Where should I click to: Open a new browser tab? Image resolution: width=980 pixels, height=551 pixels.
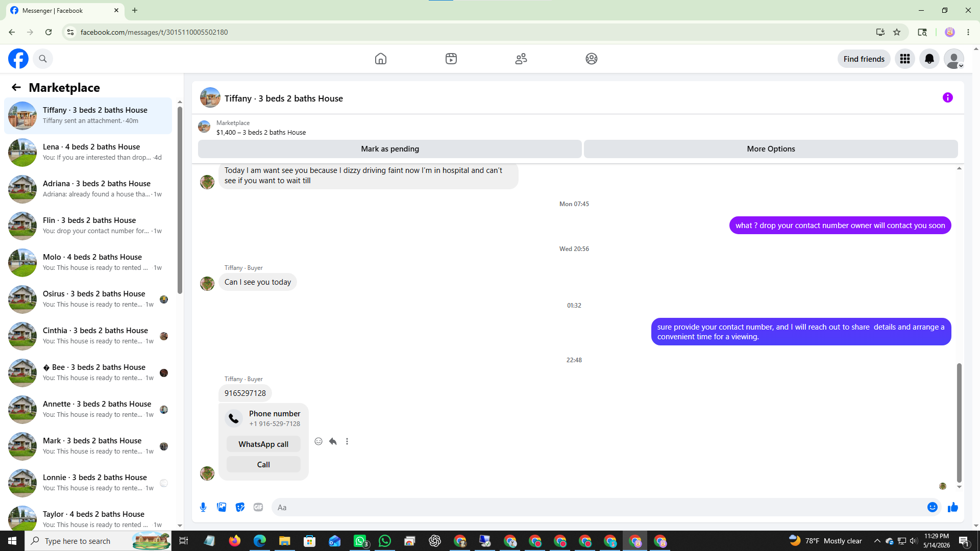coord(135,10)
